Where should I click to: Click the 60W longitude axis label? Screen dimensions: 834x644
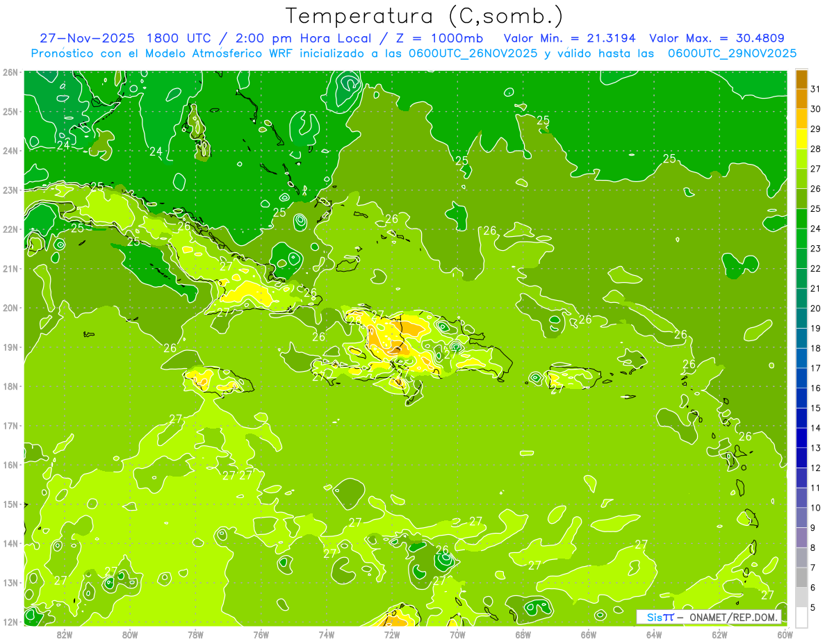785,634
